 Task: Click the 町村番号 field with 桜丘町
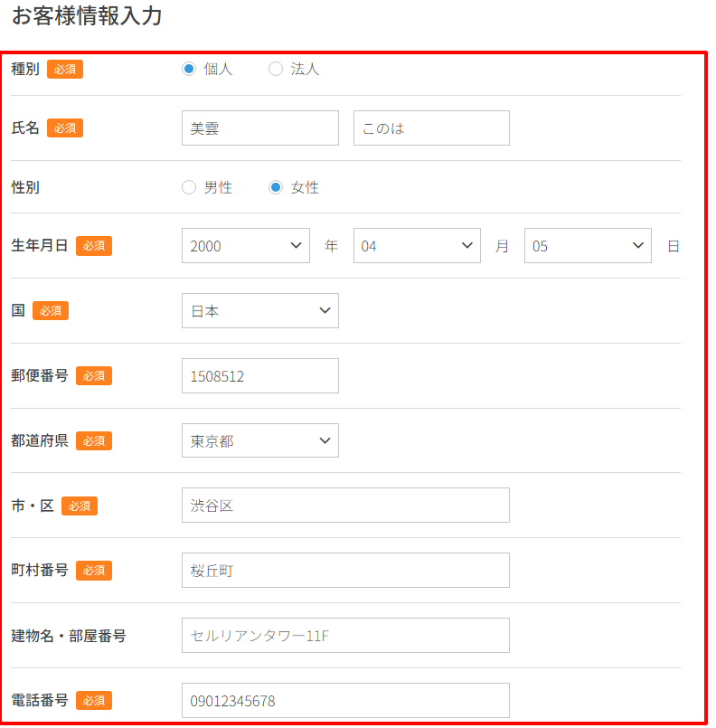click(x=345, y=570)
